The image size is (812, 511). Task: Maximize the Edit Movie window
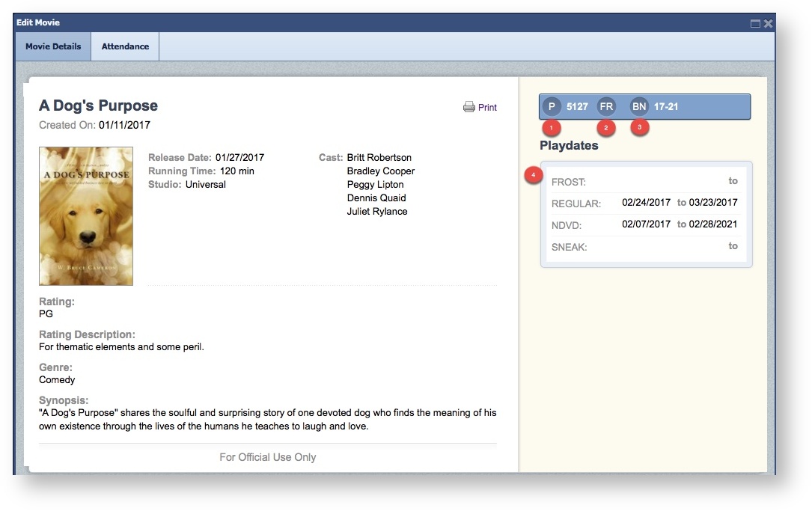tap(755, 23)
